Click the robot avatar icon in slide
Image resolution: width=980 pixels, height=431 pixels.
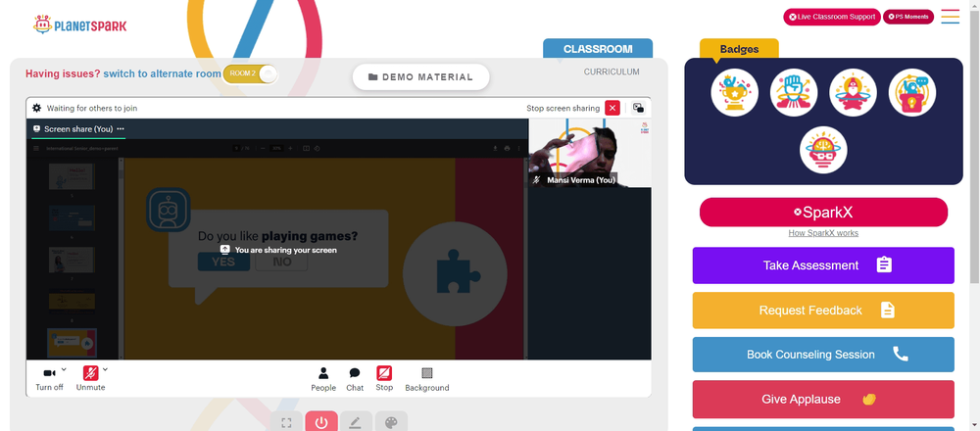(169, 210)
